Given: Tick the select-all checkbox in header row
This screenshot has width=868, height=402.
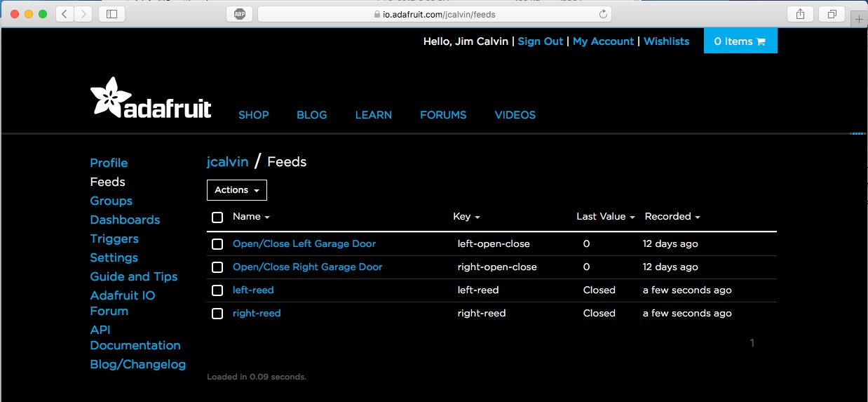Looking at the screenshot, I should coord(217,217).
